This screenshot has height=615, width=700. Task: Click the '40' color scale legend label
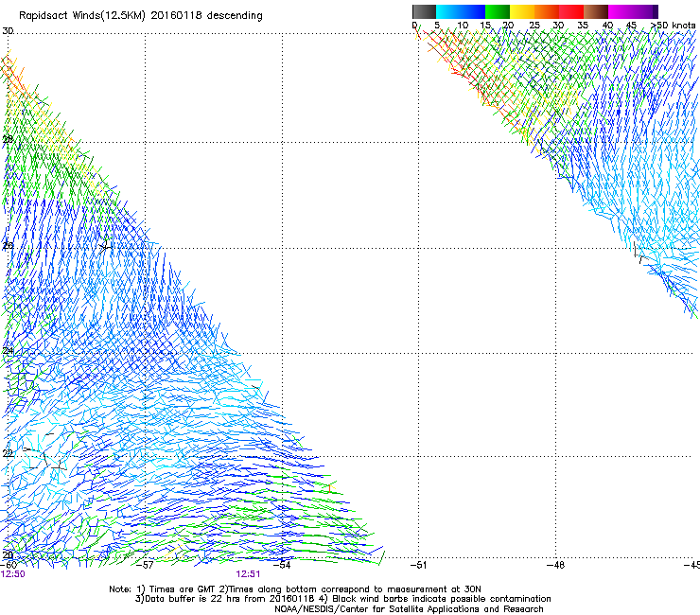point(607,26)
